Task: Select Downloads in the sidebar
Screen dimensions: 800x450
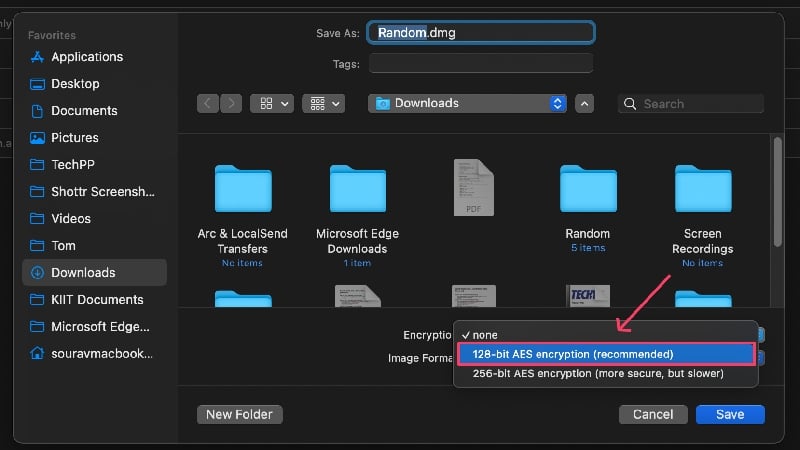Action: (94, 272)
